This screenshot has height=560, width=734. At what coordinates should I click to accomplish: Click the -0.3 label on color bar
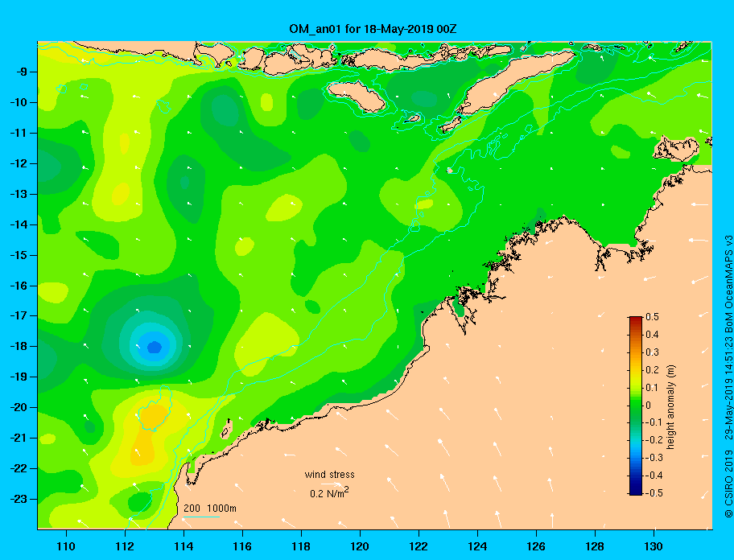(x=654, y=458)
